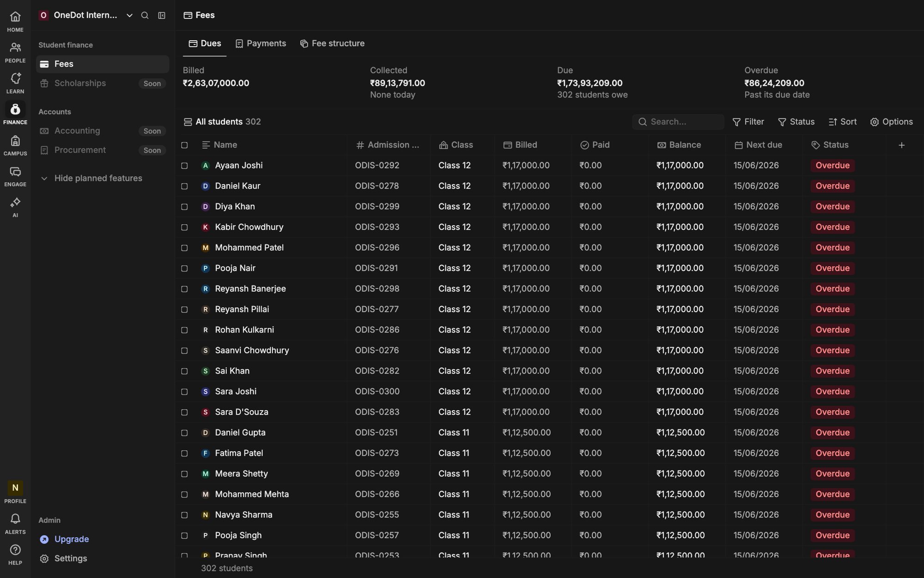
Task: Click the Search students input field
Action: coord(678,122)
